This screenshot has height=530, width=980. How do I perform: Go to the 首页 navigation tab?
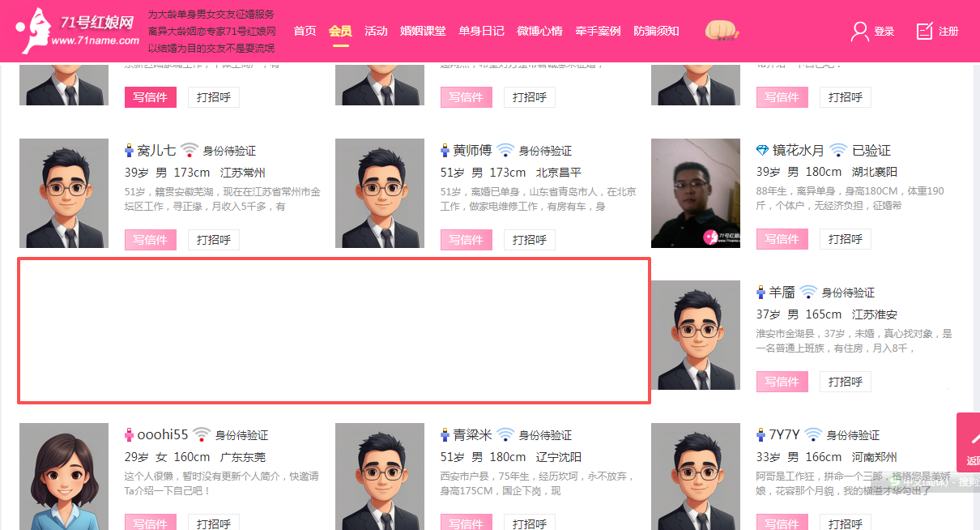pyautogui.click(x=305, y=31)
